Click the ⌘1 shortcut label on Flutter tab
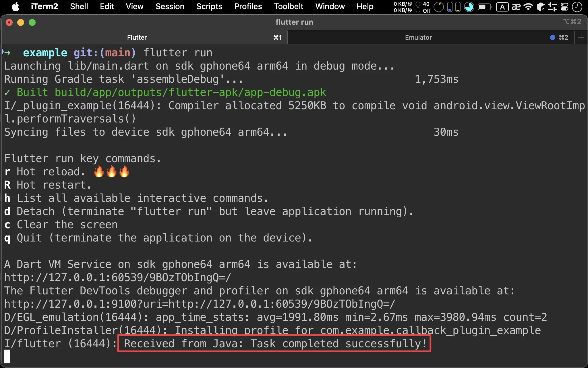This screenshot has width=588, height=368. 277,37
